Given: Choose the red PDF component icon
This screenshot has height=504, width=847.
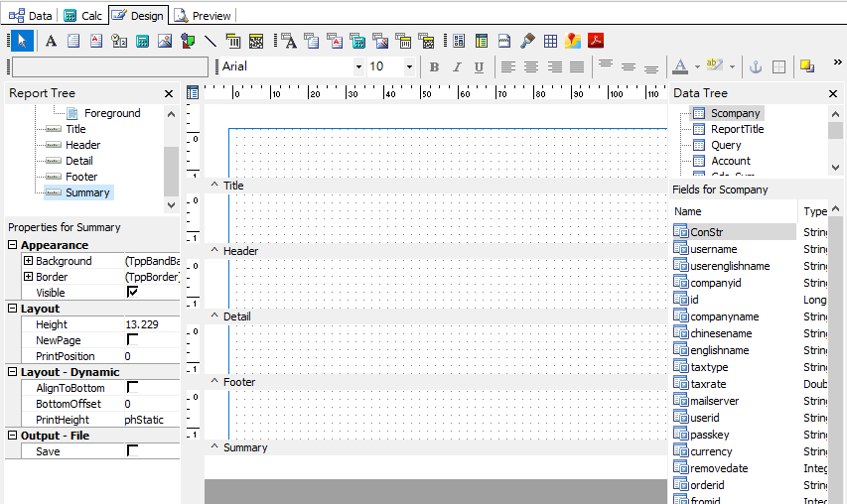Looking at the screenshot, I should (x=595, y=41).
